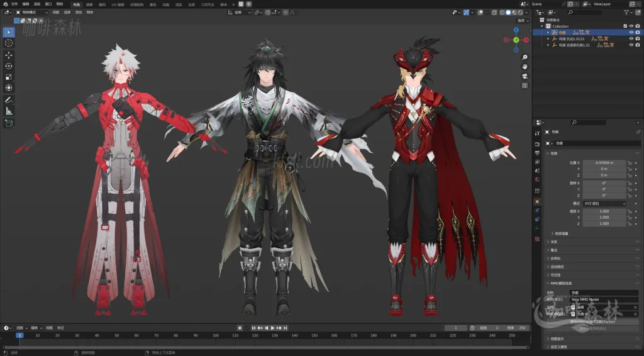
Task: Toggle X-ray display in viewport header
Action: coord(494,13)
